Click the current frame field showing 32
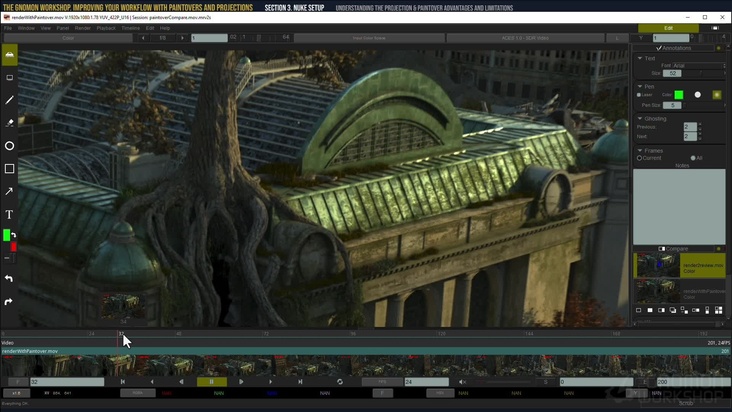The image size is (732, 412). tap(67, 382)
